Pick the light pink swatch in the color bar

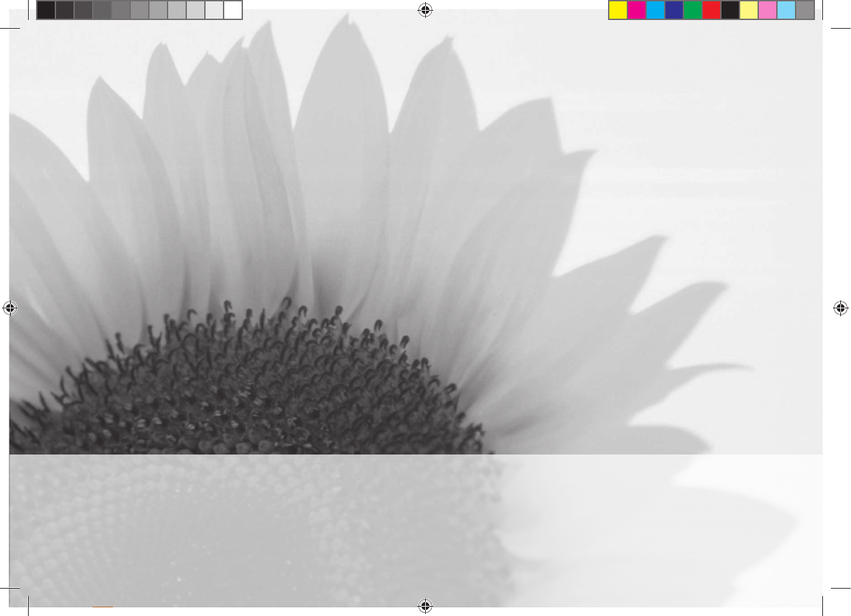768,10
